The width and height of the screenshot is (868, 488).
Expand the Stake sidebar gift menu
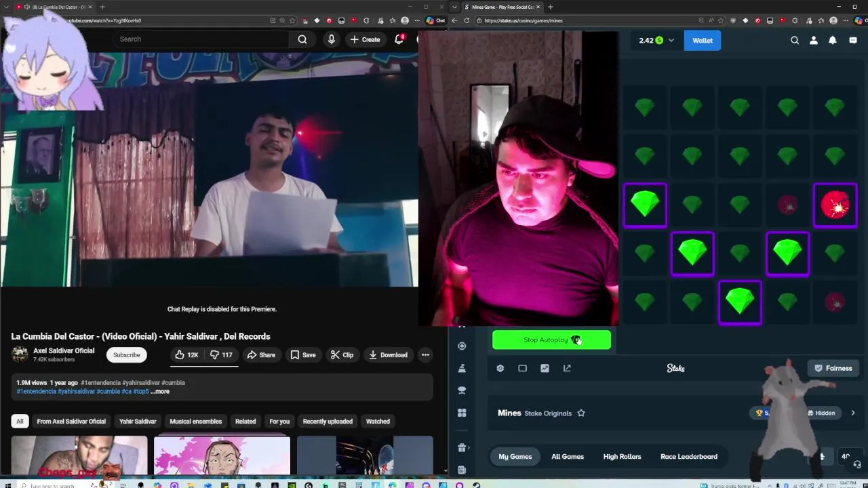tap(462, 447)
